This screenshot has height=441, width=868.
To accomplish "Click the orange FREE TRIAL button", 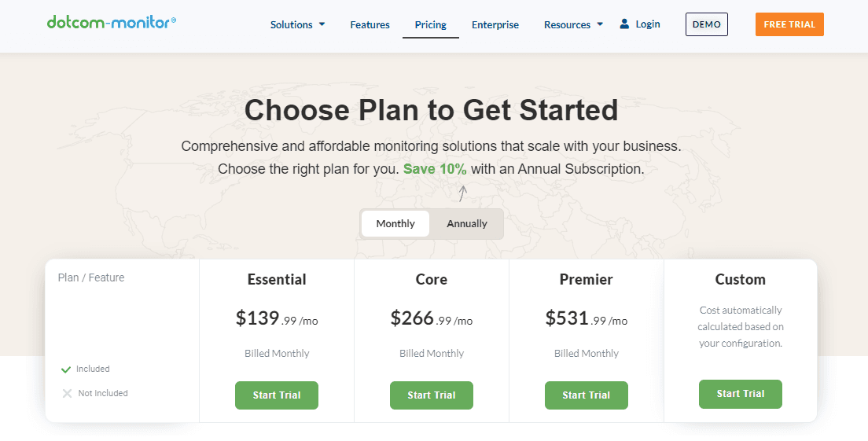I will coord(789,24).
